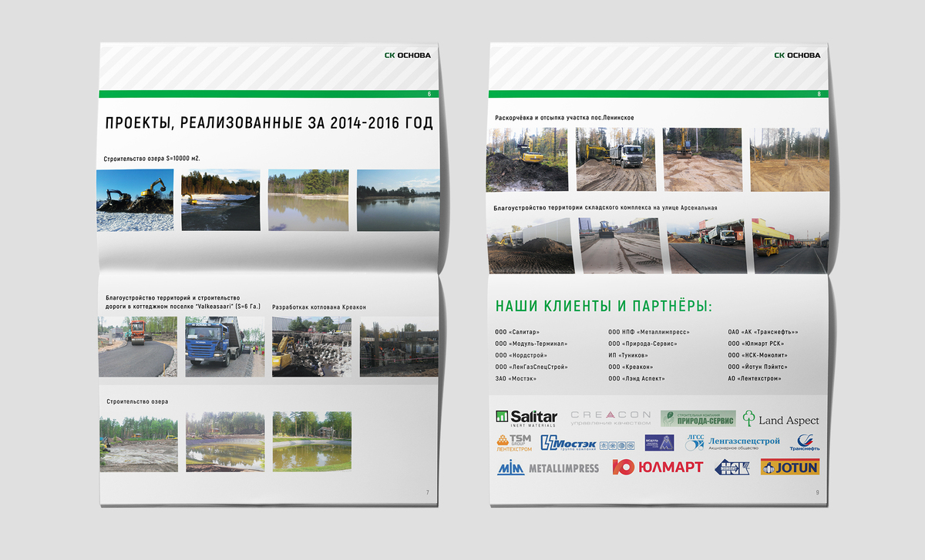Click the ООО «Салитар» client name
Viewport: 925px width, 560px height.
coord(517,332)
